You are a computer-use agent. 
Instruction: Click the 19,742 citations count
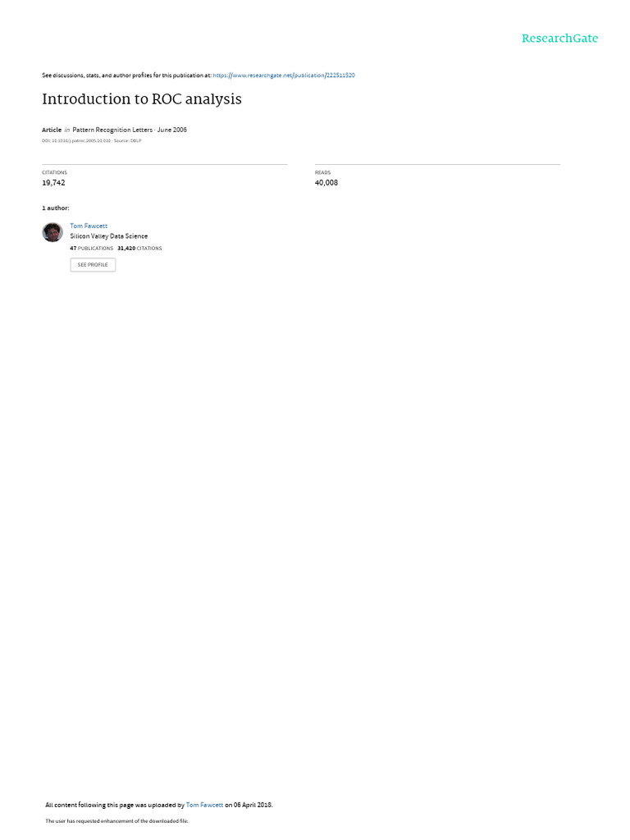53,183
